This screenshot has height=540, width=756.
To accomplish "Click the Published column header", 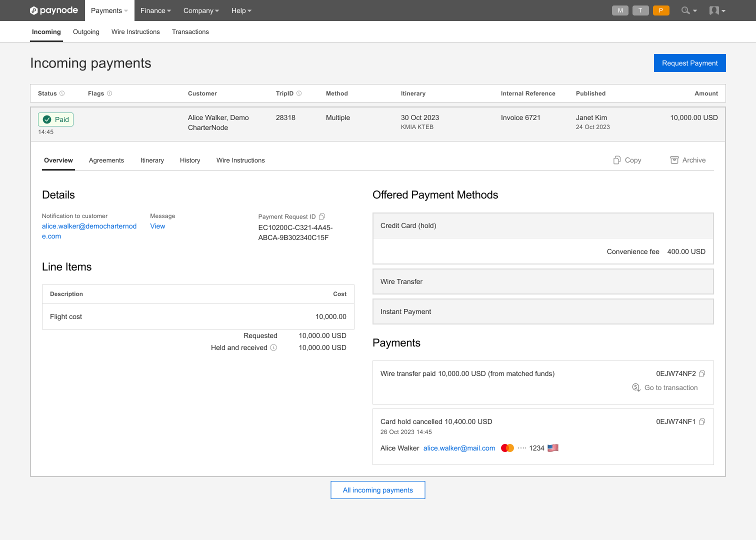I will pyautogui.click(x=590, y=93).
